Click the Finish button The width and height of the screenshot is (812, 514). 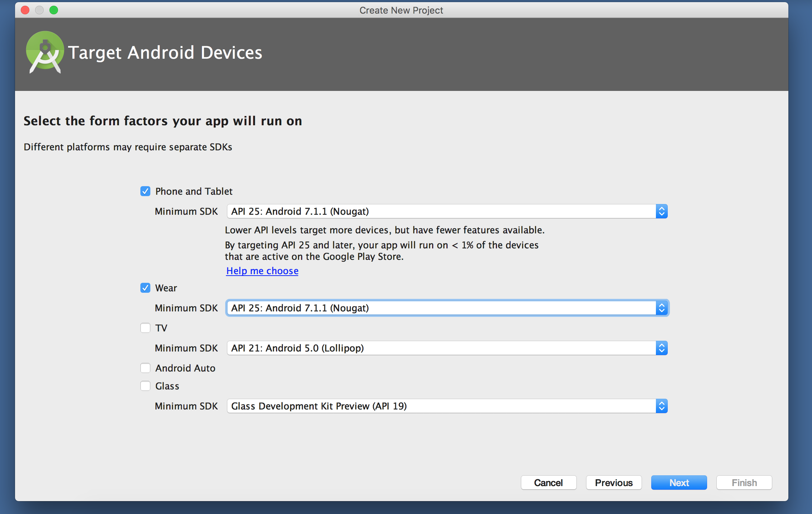pyautogui.click(x=744, y=483)
